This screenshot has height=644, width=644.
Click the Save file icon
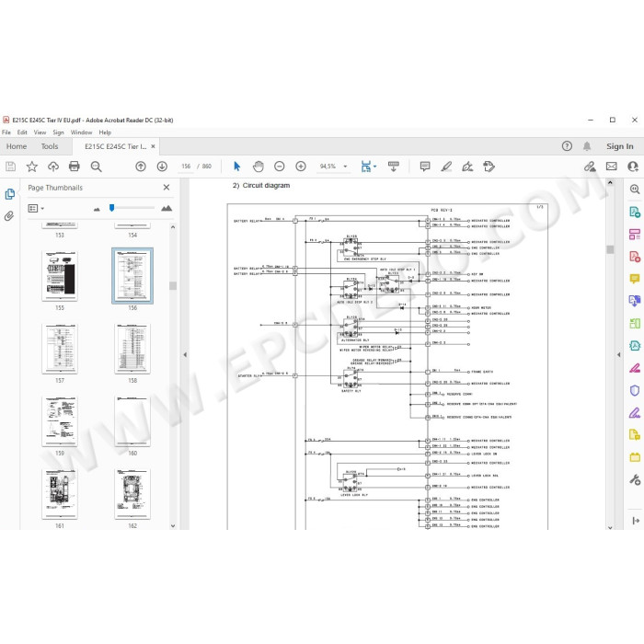[11, 167]
